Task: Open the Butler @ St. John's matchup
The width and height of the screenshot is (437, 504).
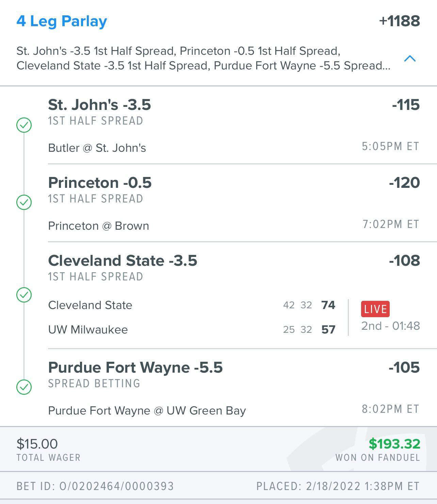Action: coord(97,148)
